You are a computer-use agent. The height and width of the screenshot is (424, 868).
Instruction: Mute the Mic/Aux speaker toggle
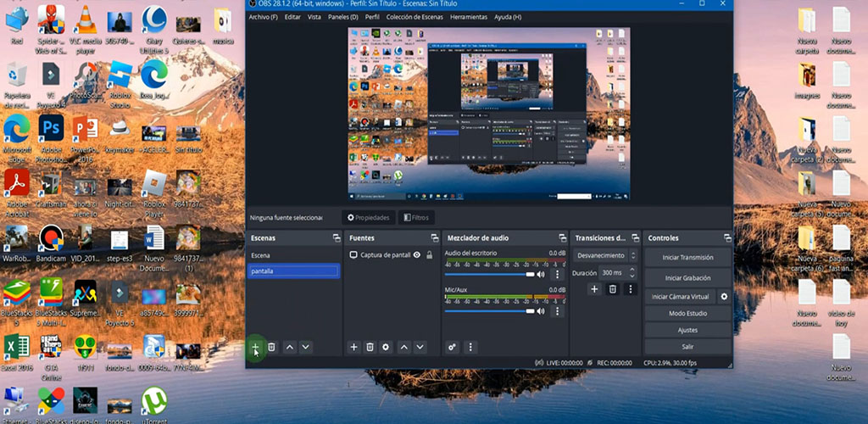tap(541, 311)
